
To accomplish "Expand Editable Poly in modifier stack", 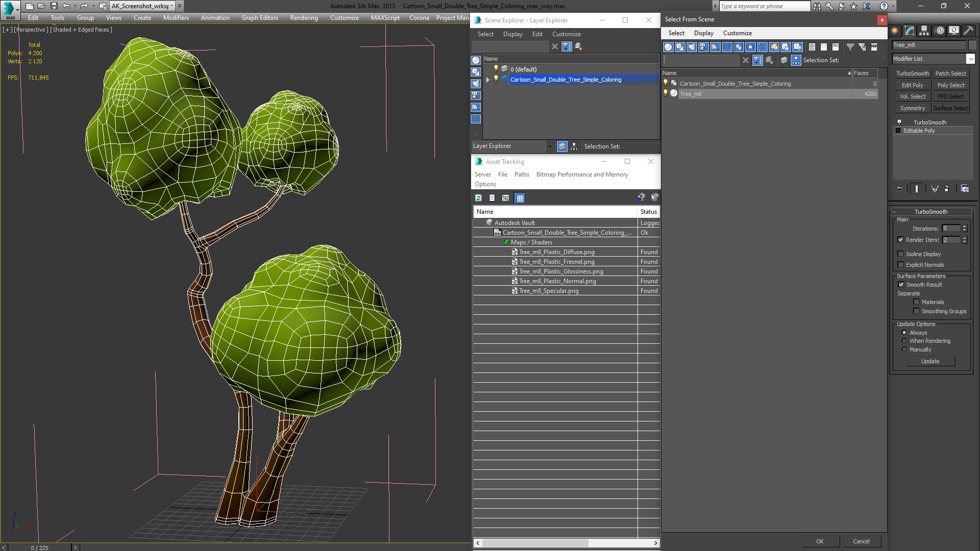I will (x=898, y=131).
